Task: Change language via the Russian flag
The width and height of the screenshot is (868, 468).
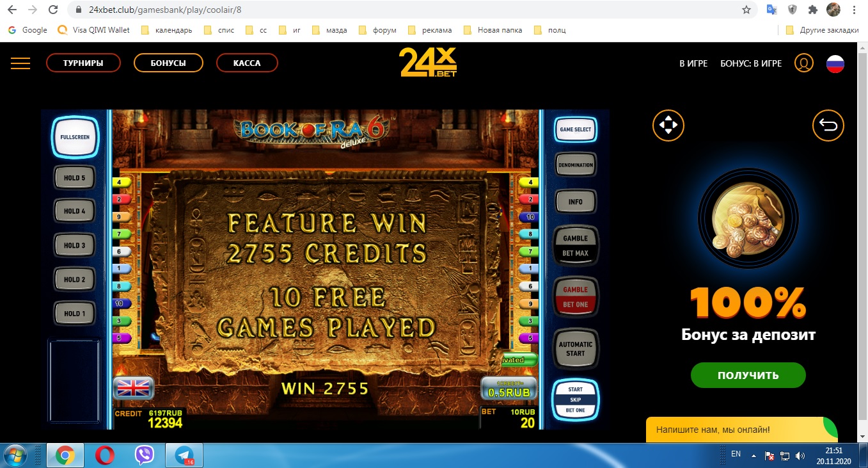Action: click(835, 63)
